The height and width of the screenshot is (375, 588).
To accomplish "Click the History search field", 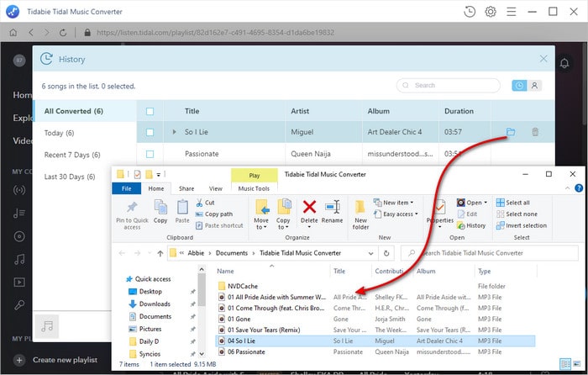I will point(448,86).
